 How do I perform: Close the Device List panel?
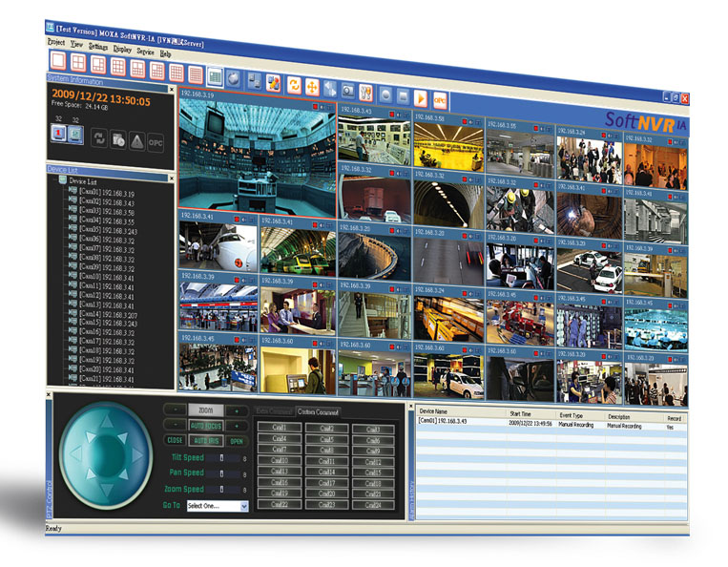(172, 178)
